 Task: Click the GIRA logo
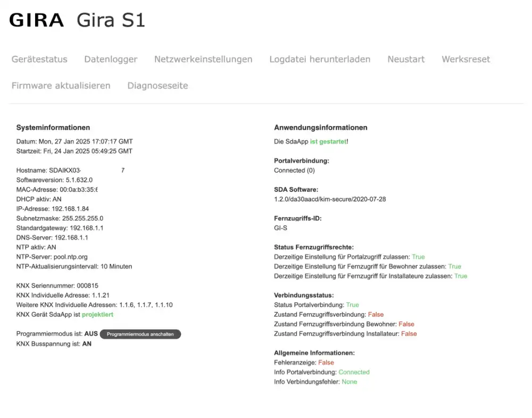[36, 20]
